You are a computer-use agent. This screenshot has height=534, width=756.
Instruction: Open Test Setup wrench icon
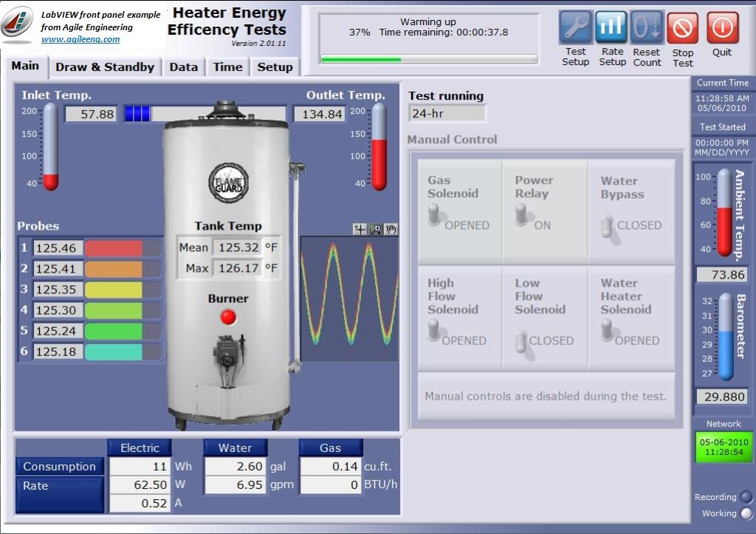(x=575, y=28)
